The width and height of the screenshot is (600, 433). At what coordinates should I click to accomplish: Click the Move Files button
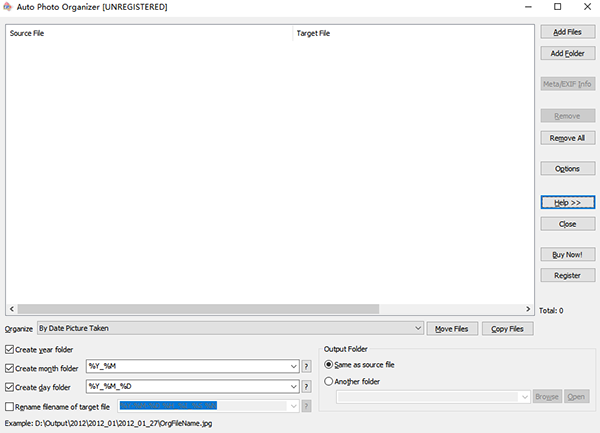point(452,329)
